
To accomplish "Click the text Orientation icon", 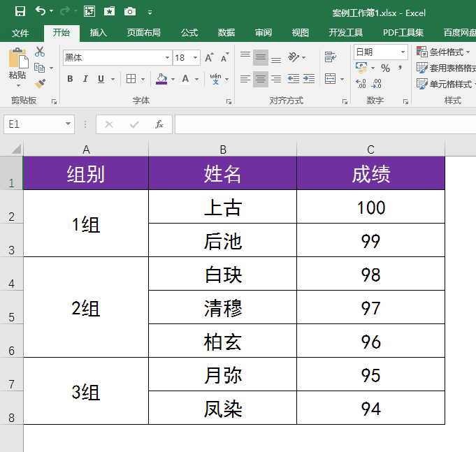I will 294,57.
